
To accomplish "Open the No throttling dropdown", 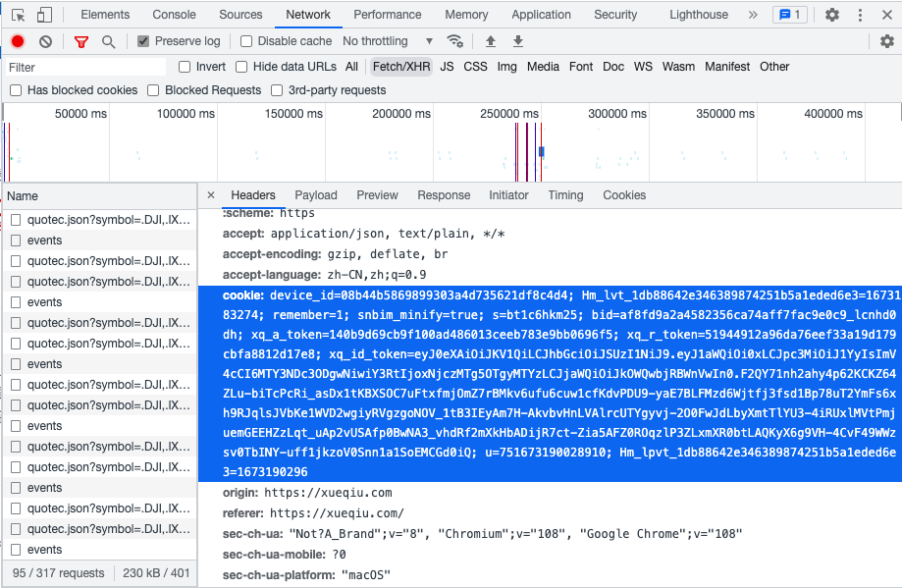I will (387, 41).
